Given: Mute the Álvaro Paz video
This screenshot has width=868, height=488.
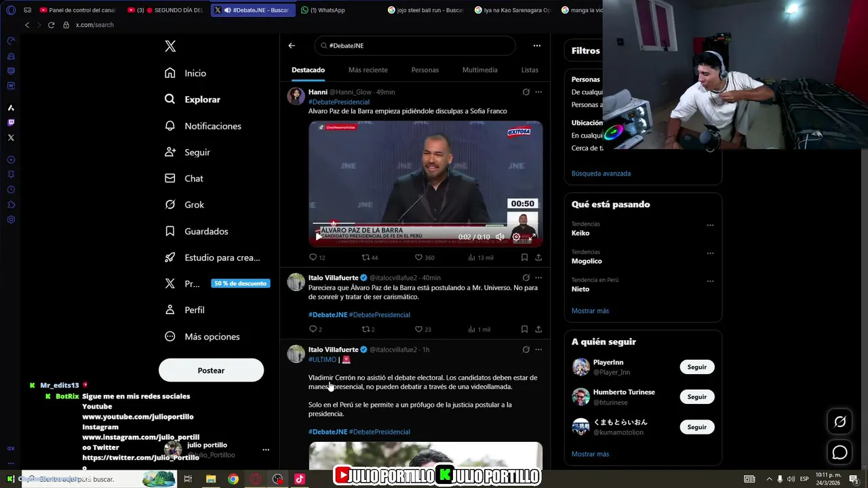Looking at the screenshot, I should (500, 237).
